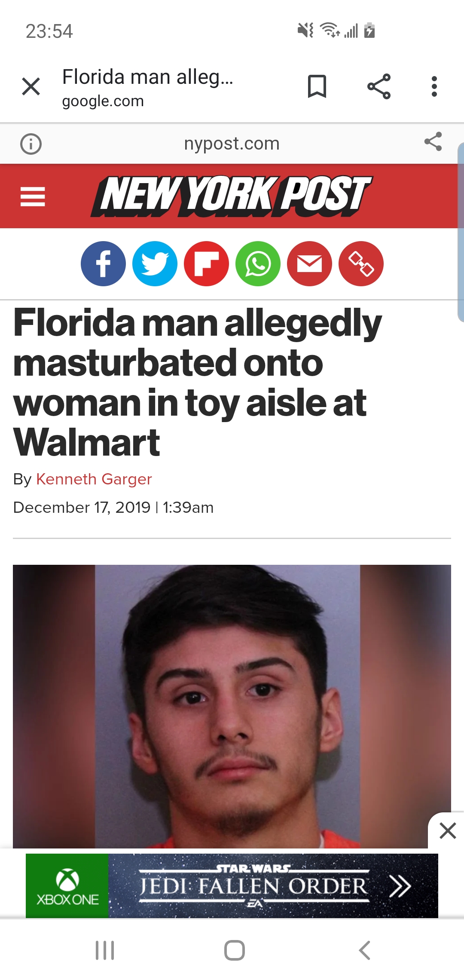Image resolution: width=464 pixels, height=980 pixels.
Task: Copy article link icon
Action: 361,263
